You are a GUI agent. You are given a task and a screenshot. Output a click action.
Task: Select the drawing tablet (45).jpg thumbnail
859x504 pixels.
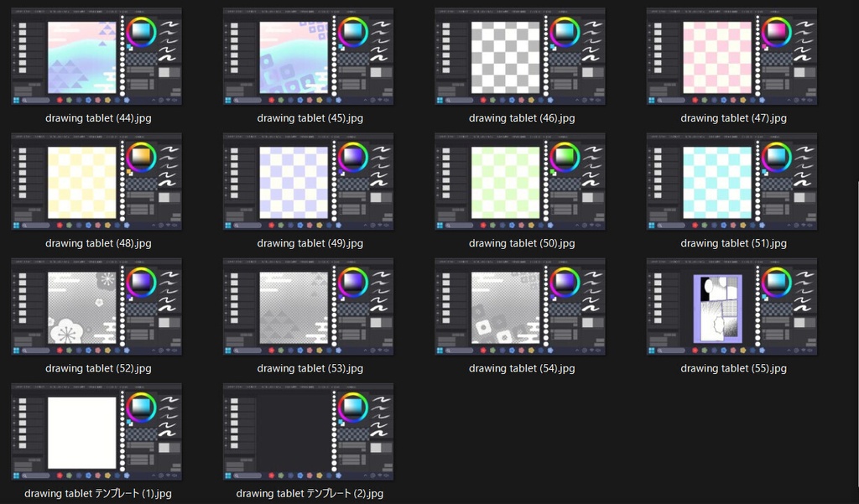pyautogui.click(x=309, y=56)
